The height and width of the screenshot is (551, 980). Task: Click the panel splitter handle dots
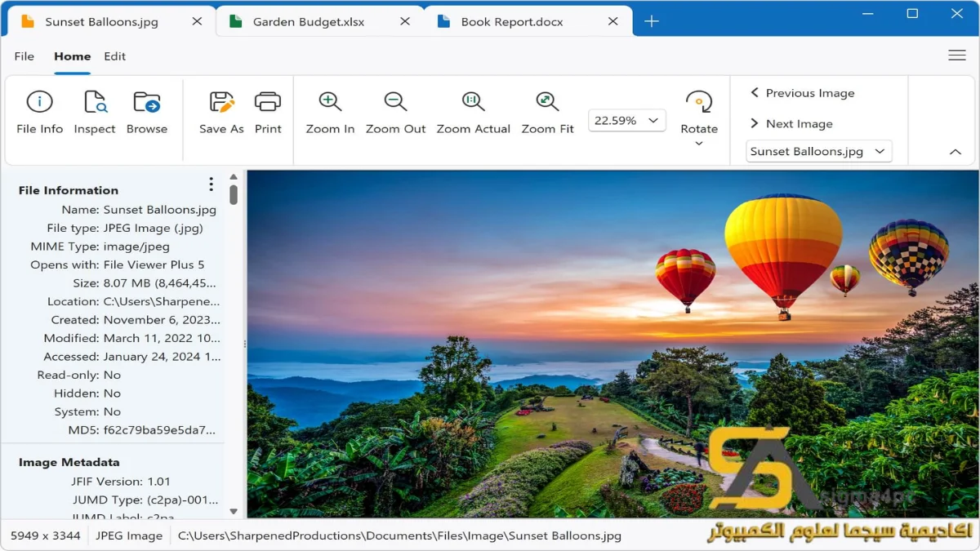coord(244,344)
